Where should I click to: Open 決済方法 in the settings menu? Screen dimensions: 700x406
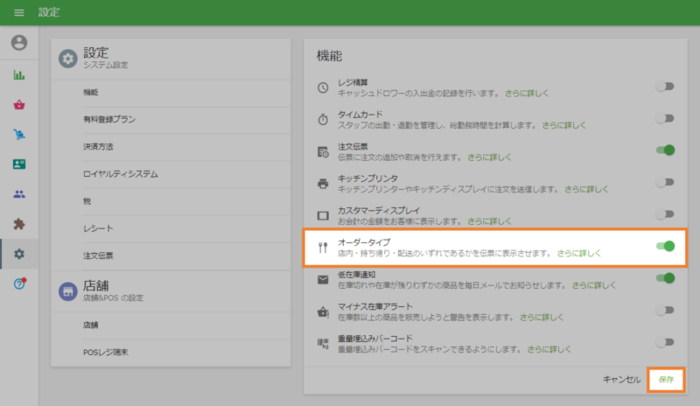coord(98,146)
